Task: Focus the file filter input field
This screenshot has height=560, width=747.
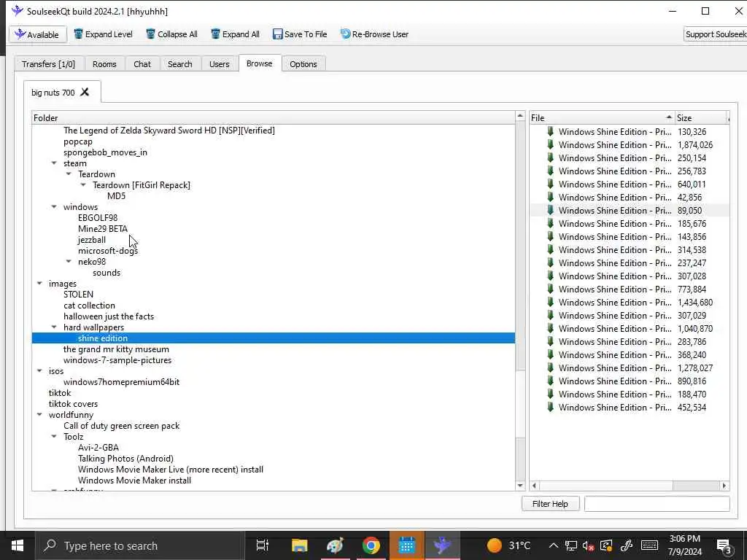Action: point(657,503)
